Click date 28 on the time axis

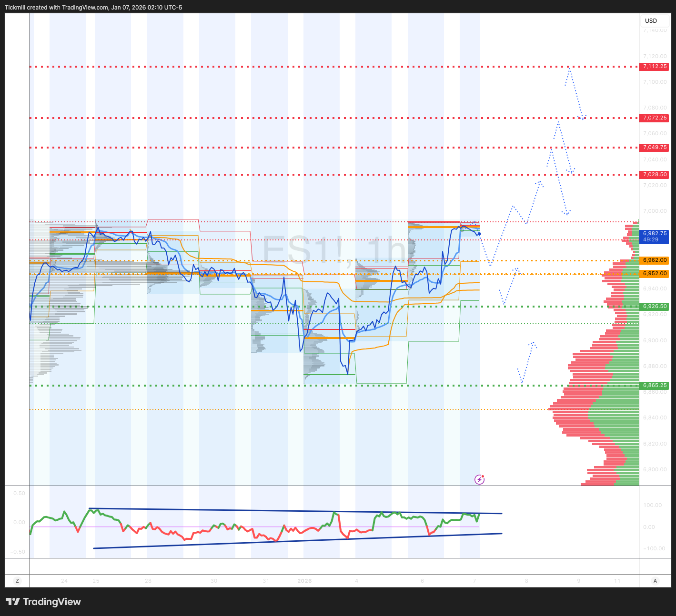tap(148, 581)
